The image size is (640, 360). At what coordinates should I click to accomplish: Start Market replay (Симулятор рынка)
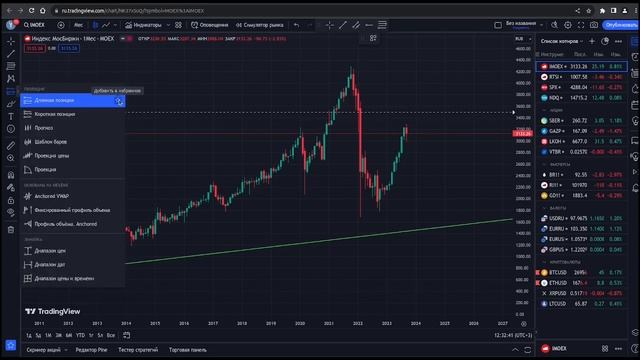click(x=260, y=25)
